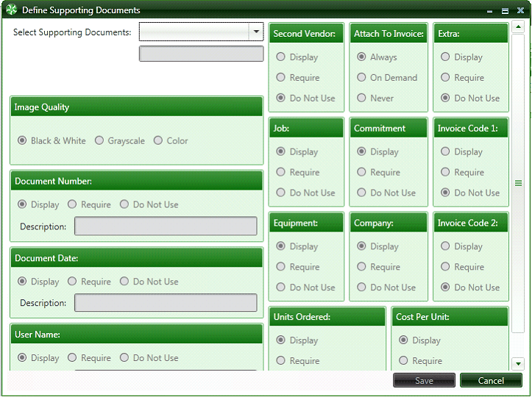This screenshot has width=532, height=397.
Task: Click the Document Number Description field
Action: pyautogui.click(x=166, y=226)
